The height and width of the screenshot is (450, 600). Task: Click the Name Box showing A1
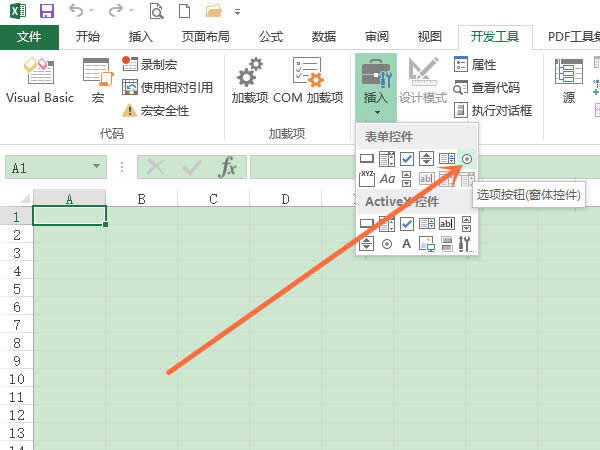coord(56,167)
